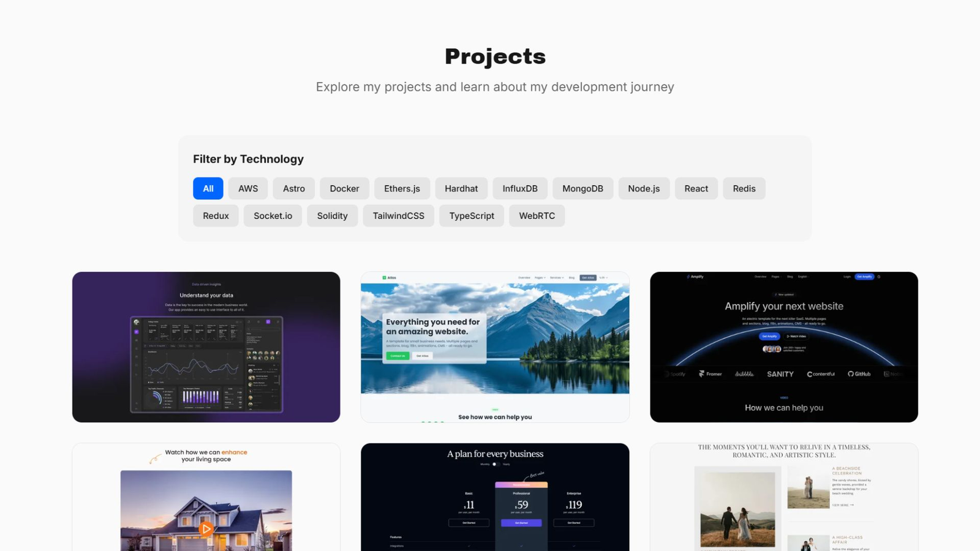Filter projects by Solidity
The height and width of the screenshot is (551, 980).
click(x=332, y=216)
